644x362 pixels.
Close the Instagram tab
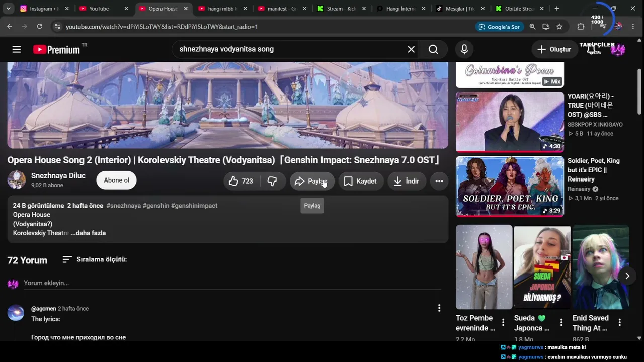point(67,9)
